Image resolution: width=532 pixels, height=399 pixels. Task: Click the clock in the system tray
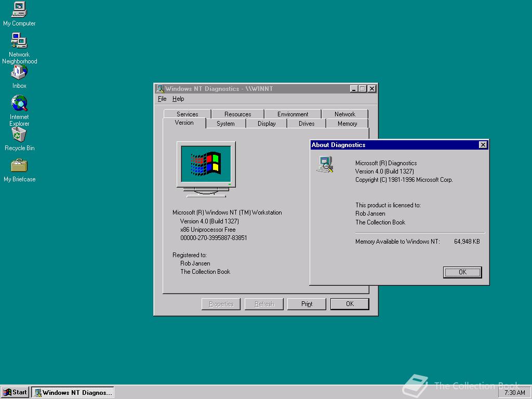[x=514, y=392]
